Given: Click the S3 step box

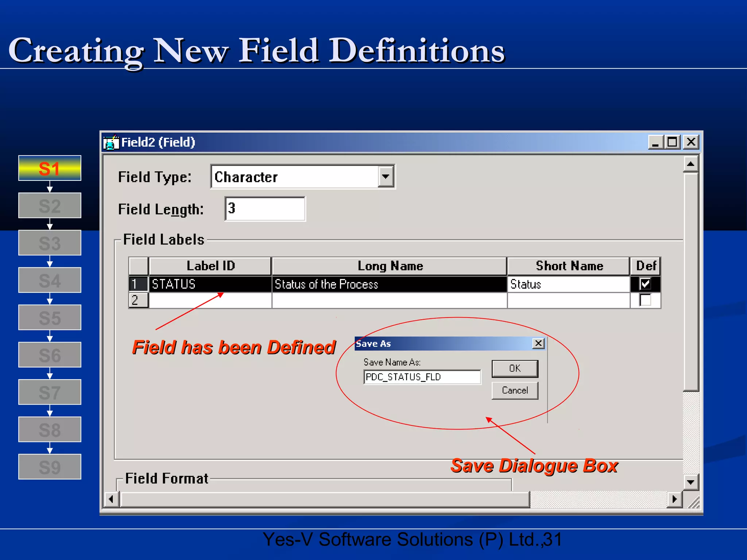Looking at the screenshot, I should click(50, 243).
